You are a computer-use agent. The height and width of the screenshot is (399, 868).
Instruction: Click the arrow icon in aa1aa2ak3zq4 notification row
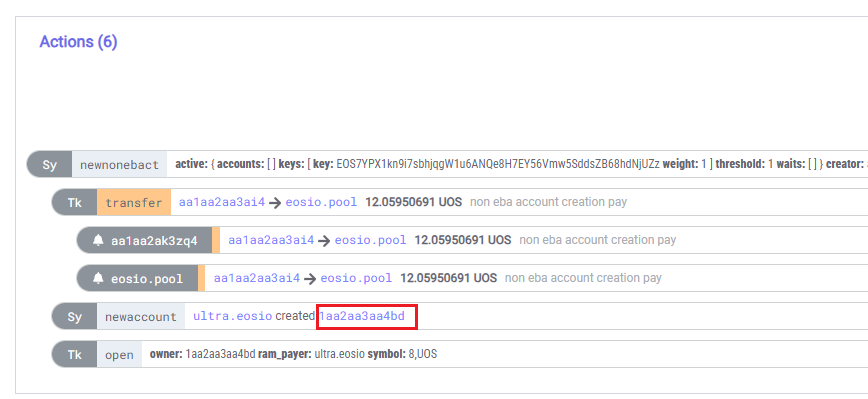point(324,241)
